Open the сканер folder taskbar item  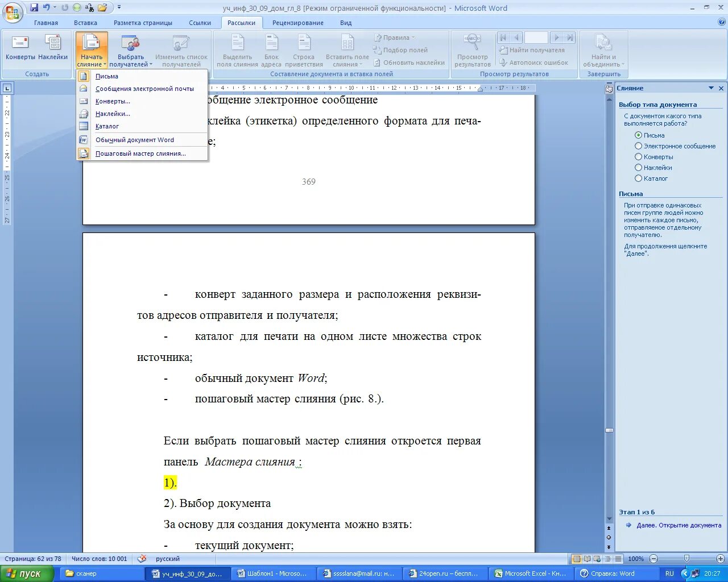(101, 573)
